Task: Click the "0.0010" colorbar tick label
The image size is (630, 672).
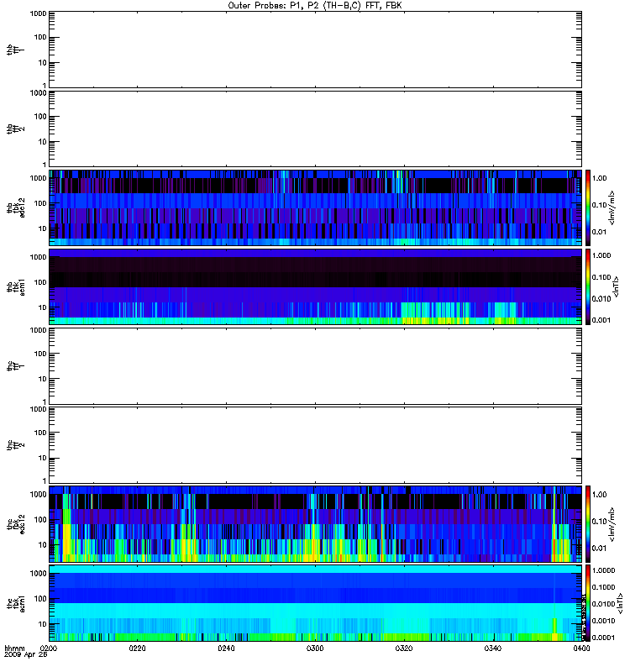Action: [x=603, y=621]
